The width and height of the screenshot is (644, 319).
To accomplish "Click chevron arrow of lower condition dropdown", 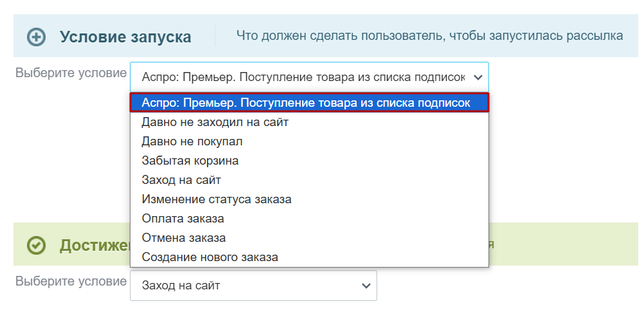I will pyautogui.click(x=366, y=286).
